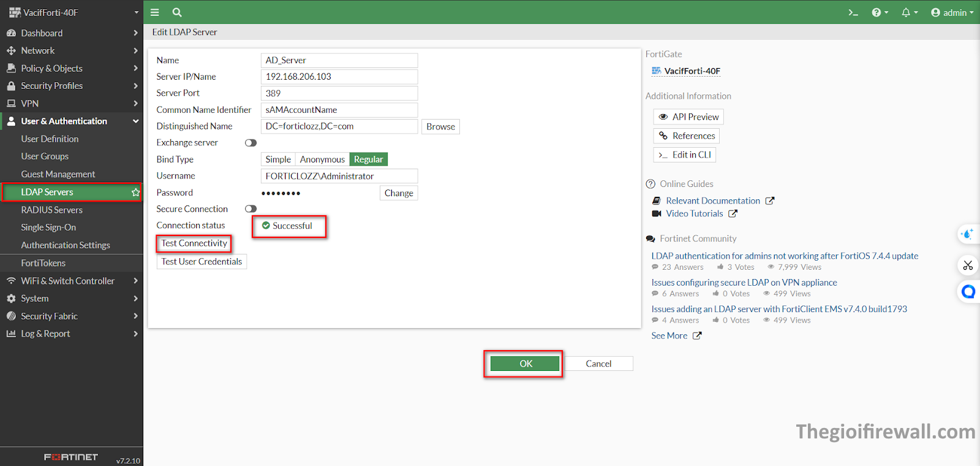
Task: Go to the User Groups page
Action: click(45, 156)
